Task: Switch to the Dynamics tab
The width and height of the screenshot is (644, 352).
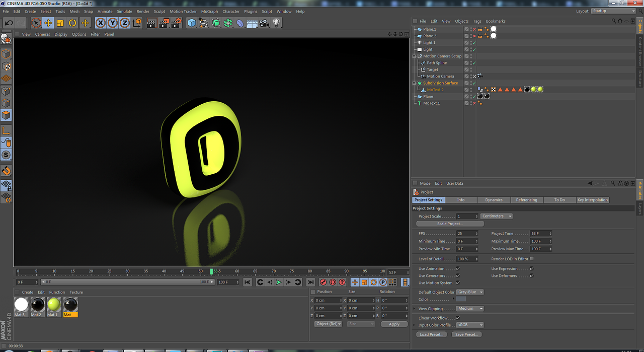Action: 494,200
